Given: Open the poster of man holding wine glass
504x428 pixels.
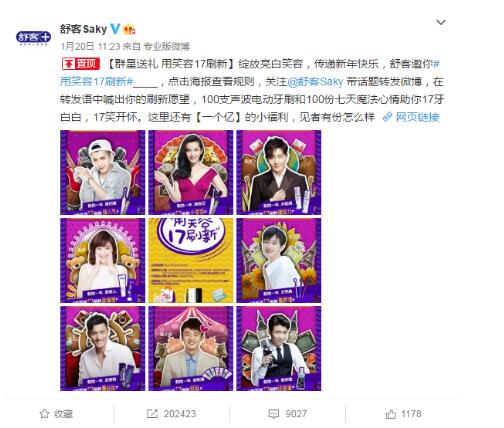Looking at the screenshot, I should click(x=279, y=349).
